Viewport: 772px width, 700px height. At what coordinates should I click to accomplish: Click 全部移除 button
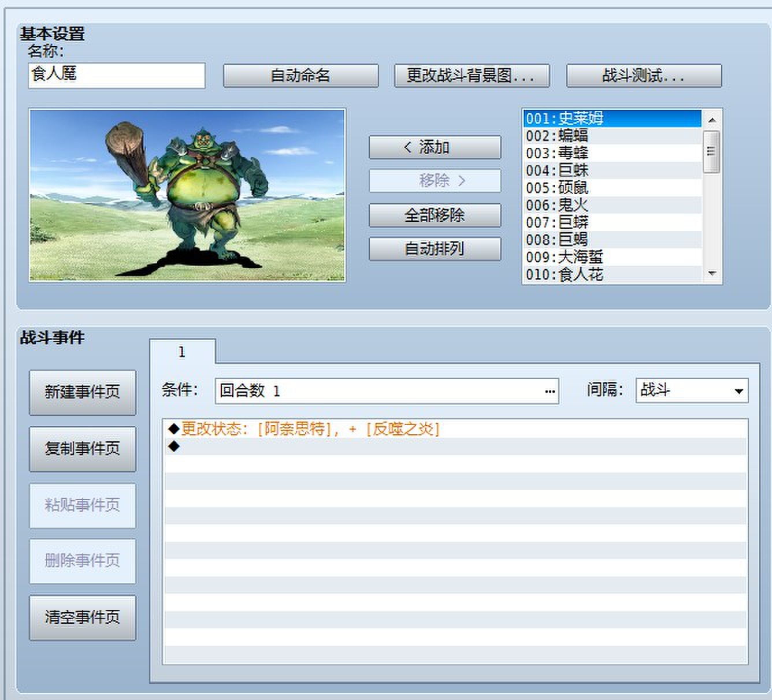point(435,215)
